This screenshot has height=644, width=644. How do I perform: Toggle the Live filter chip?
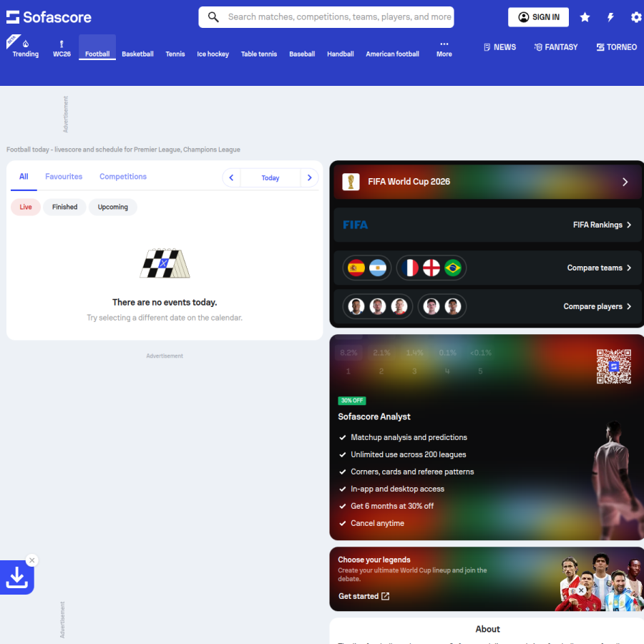coord(26,207)
